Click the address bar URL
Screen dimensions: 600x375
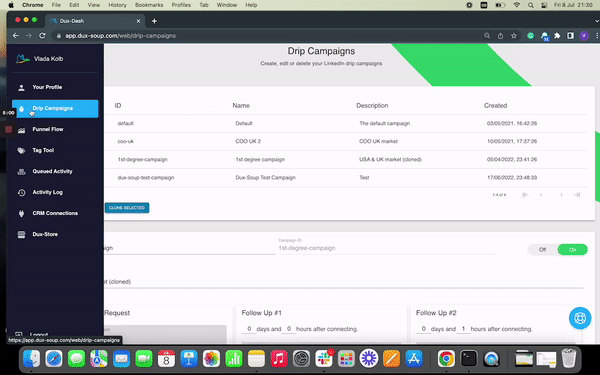tap(120, 36)
